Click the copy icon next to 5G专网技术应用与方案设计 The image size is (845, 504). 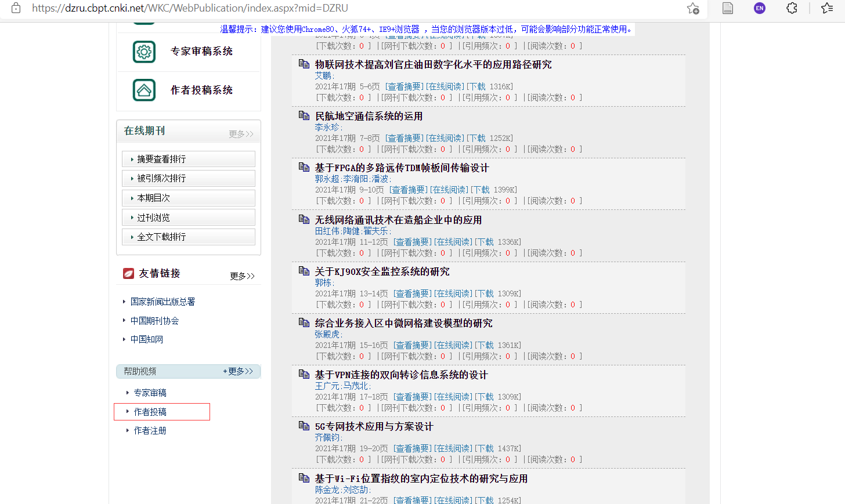pyautogui.click(x=304, y=426)
